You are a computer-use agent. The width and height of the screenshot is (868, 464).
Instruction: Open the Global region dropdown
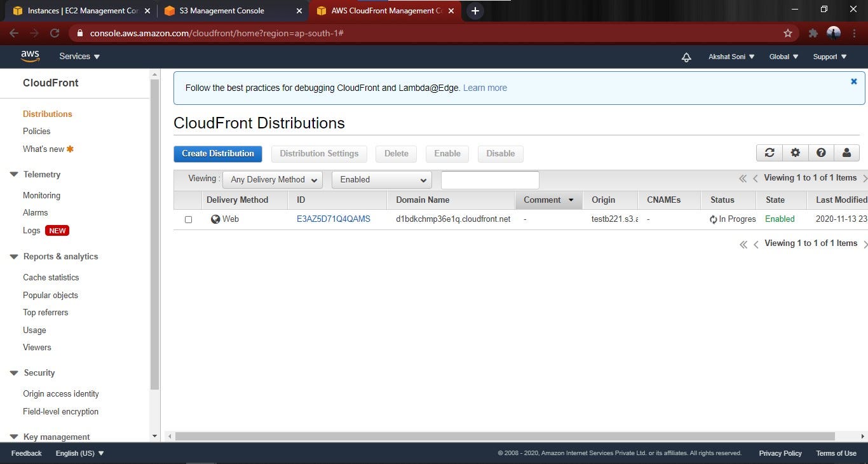coord(783,57)
